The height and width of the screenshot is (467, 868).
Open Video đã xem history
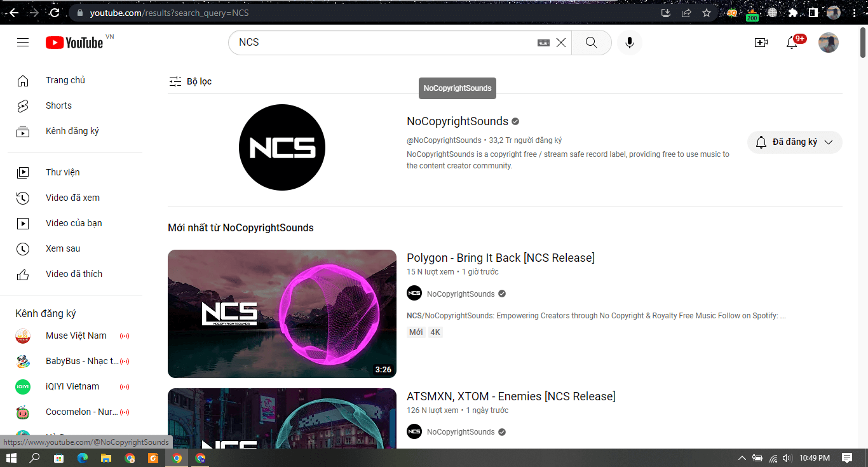[x=72, y=198]
